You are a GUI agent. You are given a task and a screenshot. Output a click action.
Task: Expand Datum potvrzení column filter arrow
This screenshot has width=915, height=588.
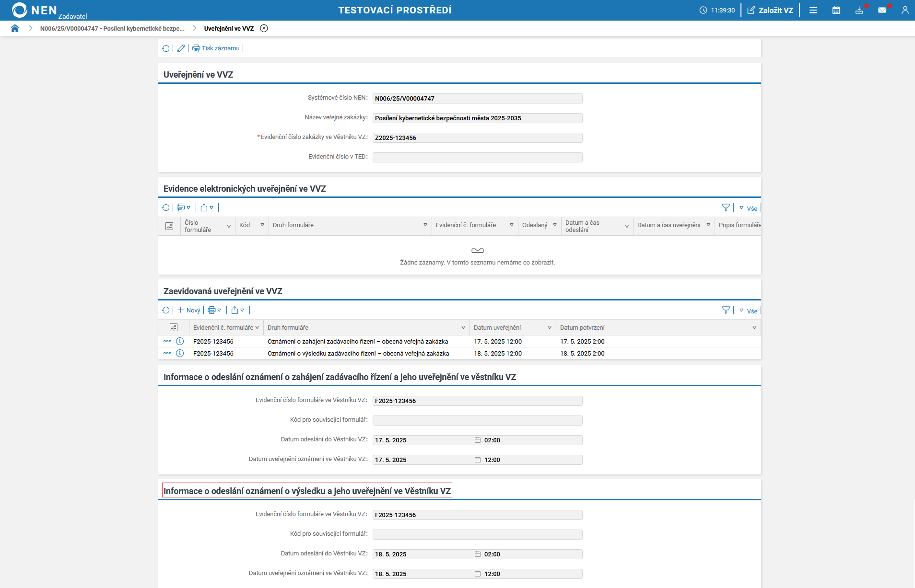754,328
